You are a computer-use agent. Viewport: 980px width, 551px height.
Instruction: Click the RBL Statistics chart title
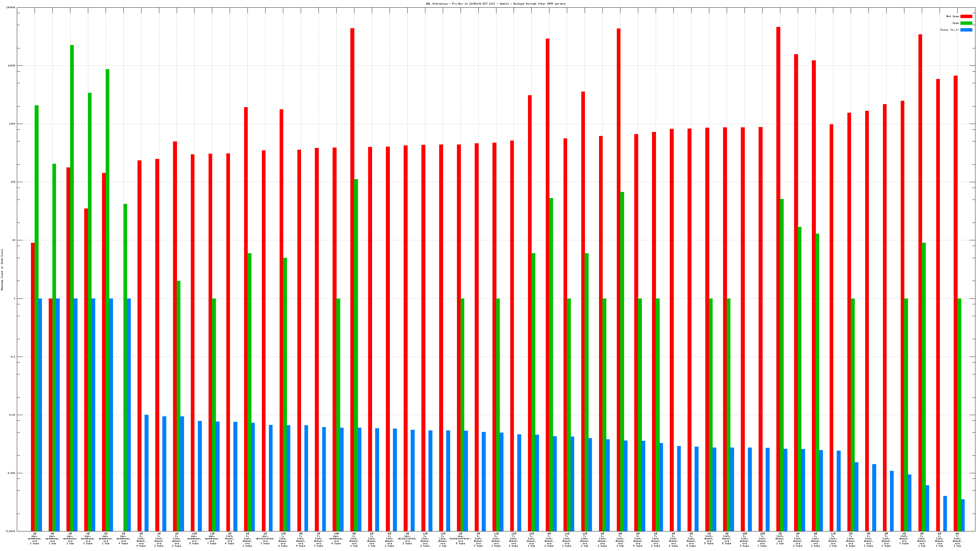click(x=495, y=4)
